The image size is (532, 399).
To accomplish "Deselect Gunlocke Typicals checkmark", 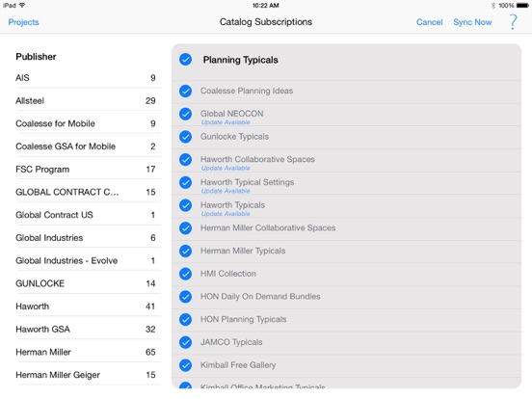I will 186,137.
